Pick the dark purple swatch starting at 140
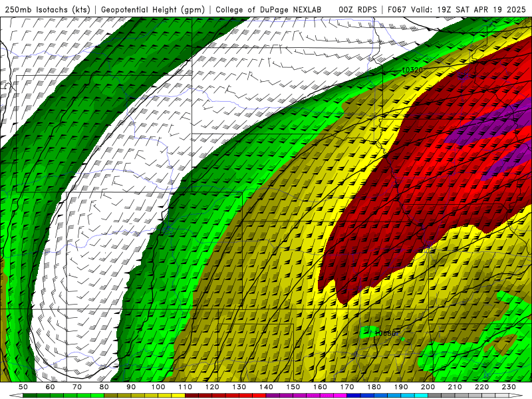Viewport: 532px width, 399px height. click(x=273, y=396)
